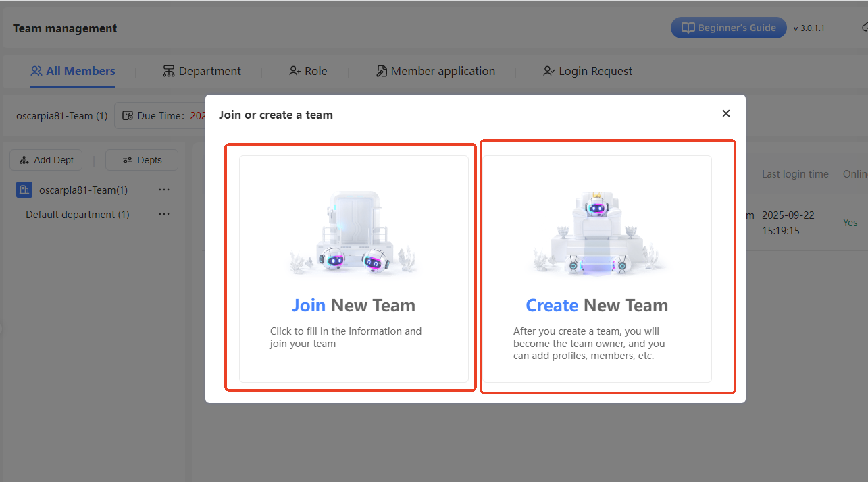
Task: Click the Login Request person icon
Action: [x=548, y=71]
